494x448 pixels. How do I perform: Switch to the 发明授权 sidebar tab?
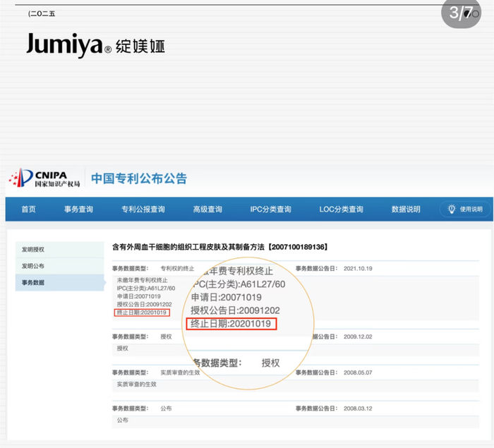(x=59, y=250)
